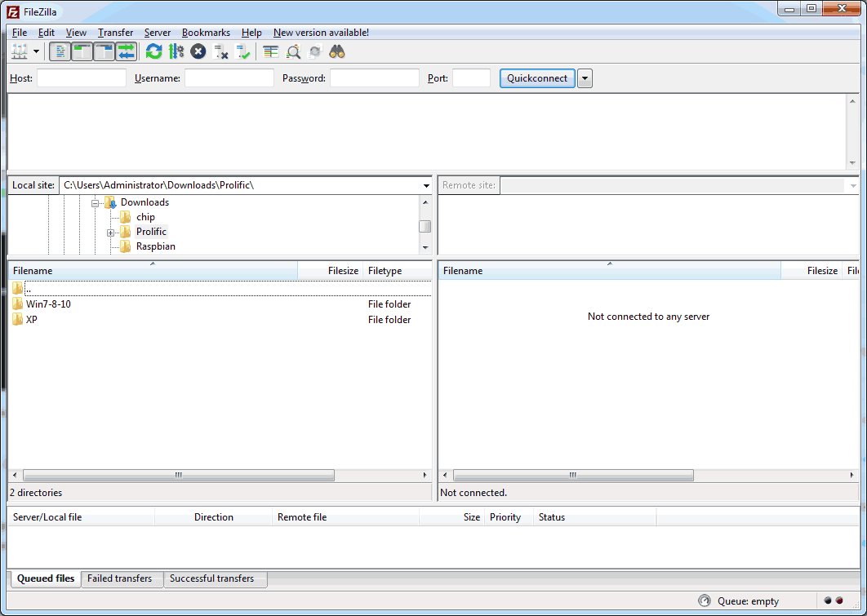Open the Bookmarks menu

pos(206,33)
